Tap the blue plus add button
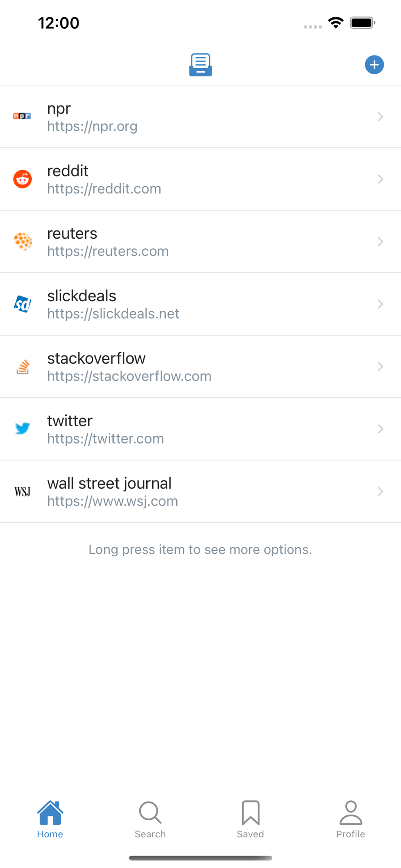The width and height of the screenshot is (401, 868). (374, 65)
